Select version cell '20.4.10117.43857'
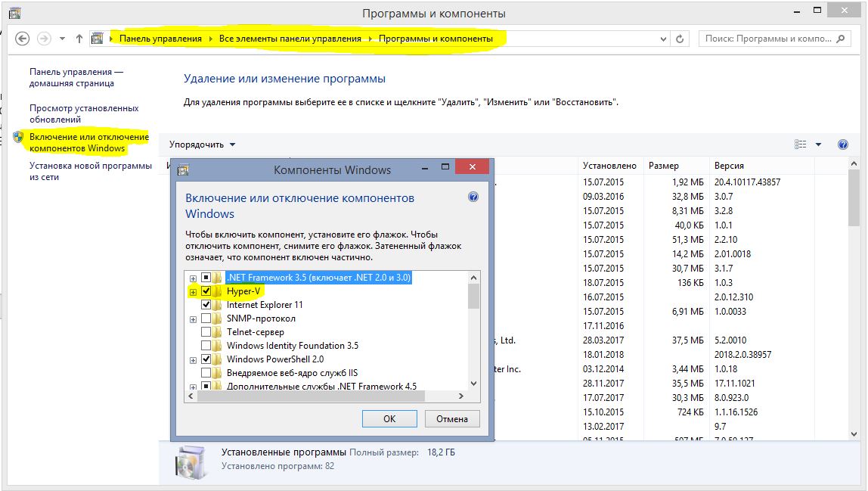The image size is (868, 491). (747, 182)
